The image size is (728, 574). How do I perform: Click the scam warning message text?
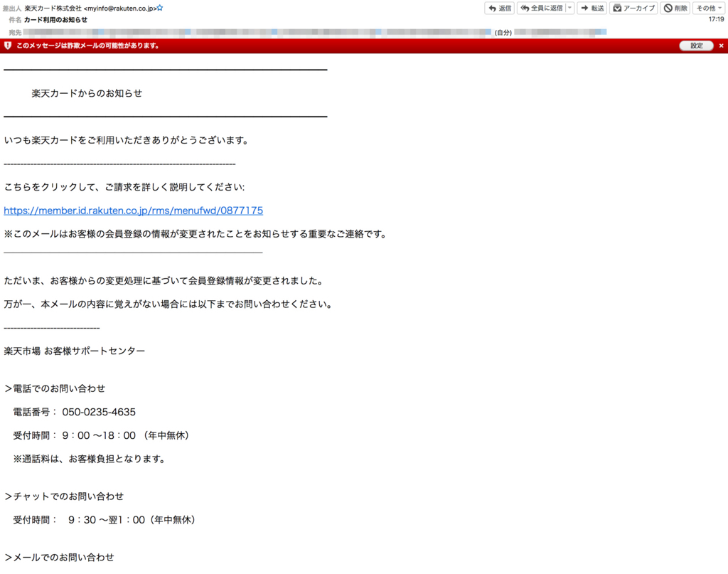point(87,46)
